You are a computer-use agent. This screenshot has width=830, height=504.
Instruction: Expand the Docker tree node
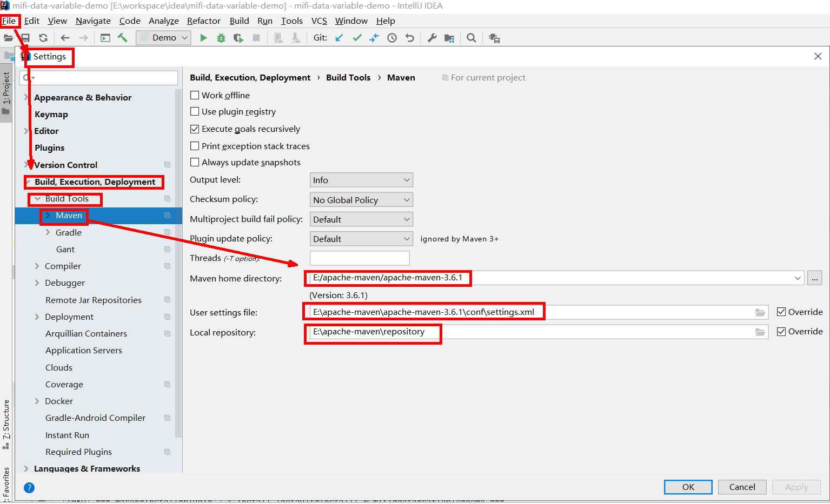pos(37,401)
